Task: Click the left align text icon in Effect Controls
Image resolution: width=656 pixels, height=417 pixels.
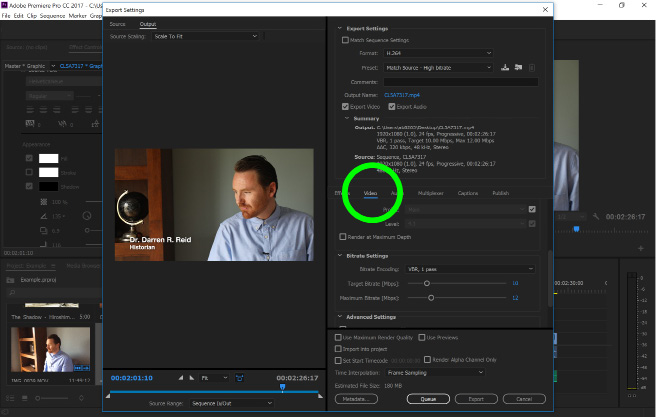Action: tap(30, 110)
